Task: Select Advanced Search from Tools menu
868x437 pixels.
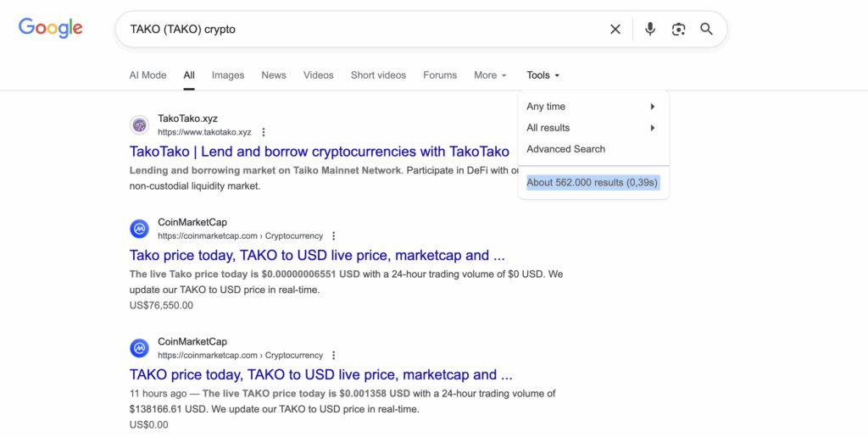Action: (x=565, y=149)
